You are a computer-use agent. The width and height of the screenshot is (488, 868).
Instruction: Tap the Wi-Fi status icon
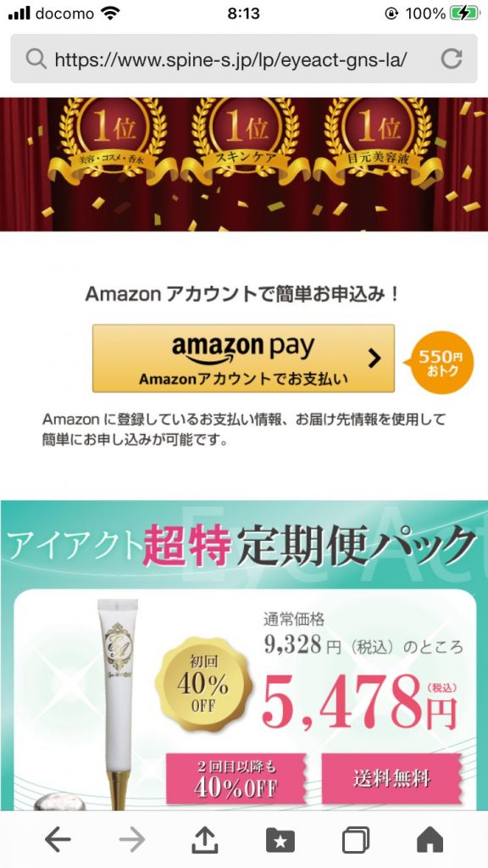(x=111, y=14)
